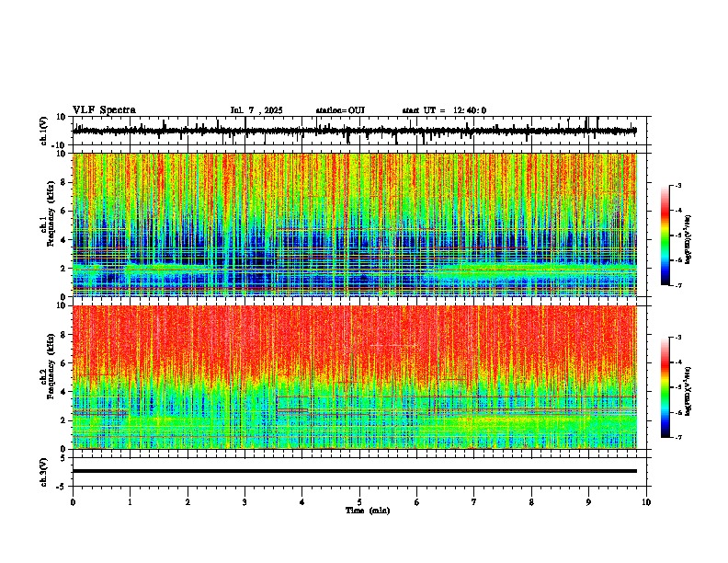728x563 pixels.
Task: Click the "ch.1(V)" waveform axis label
Action: (x=44, y=131)
